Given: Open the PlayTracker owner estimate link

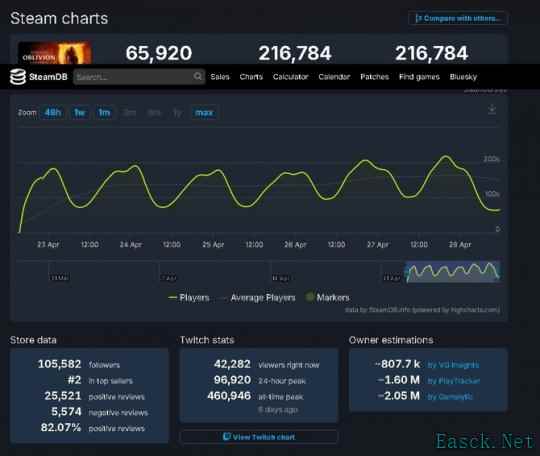Looking at the screenshot, I should click(453, 381).
